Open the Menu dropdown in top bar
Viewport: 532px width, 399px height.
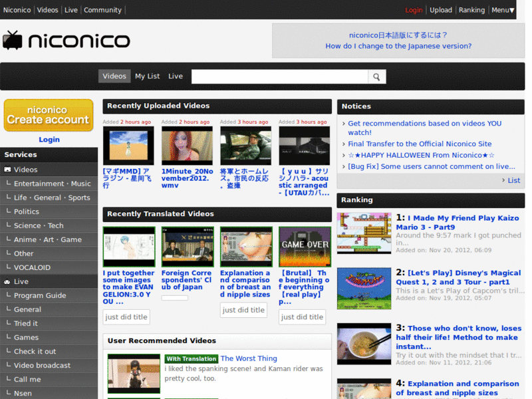point(503,10)
